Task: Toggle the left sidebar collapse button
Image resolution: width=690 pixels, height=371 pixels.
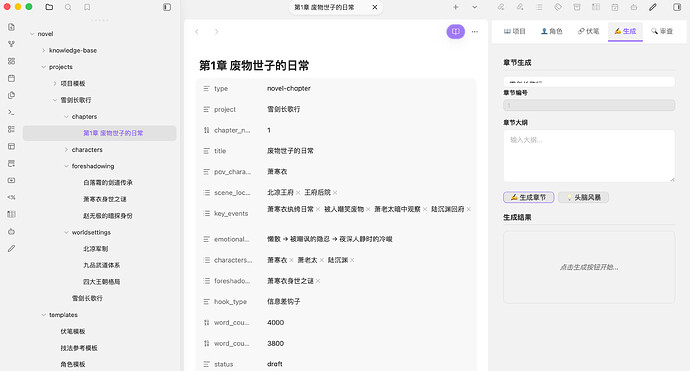Action: (x=167, y=7)
